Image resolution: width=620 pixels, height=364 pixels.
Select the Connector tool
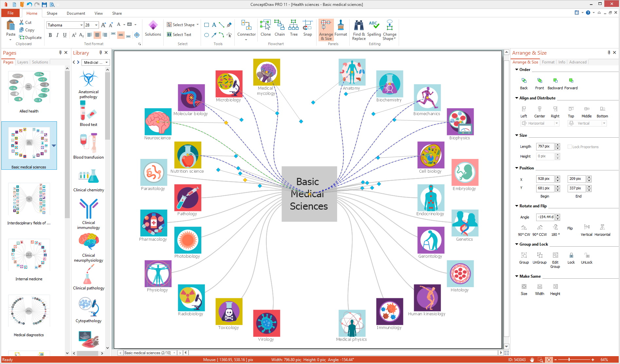pyautogui.click(x=246, y=28)
